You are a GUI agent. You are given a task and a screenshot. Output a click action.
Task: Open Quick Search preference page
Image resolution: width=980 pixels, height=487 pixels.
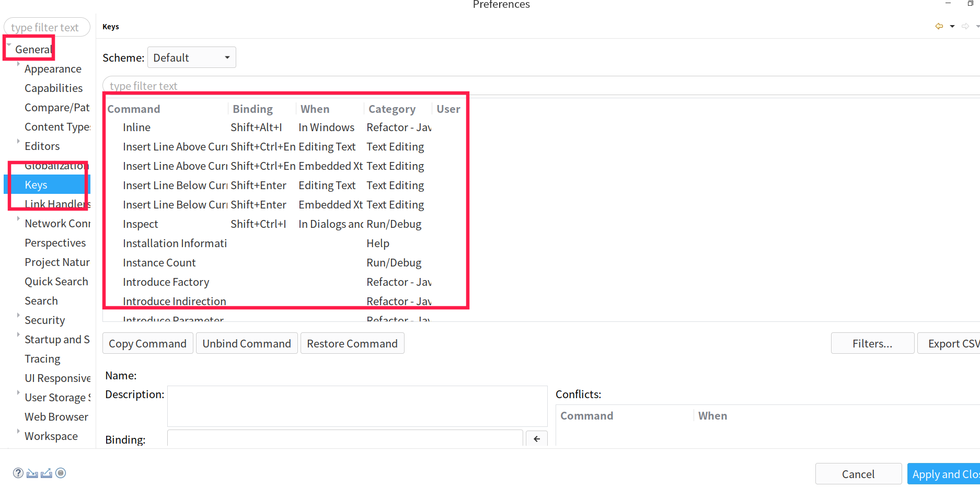coord(56,282)
